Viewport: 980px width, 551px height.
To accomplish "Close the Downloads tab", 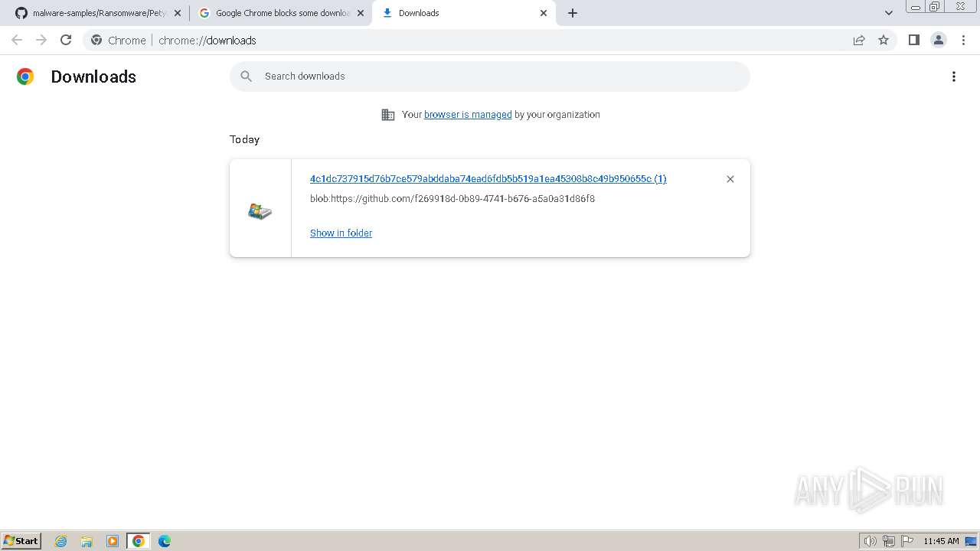I will [x=544, y=13].
